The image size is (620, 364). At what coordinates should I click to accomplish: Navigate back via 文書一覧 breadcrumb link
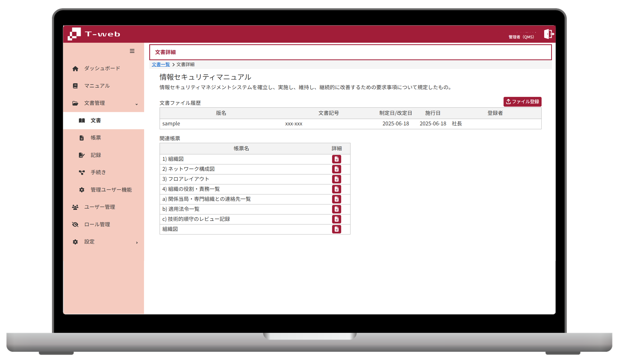[161, 64]
